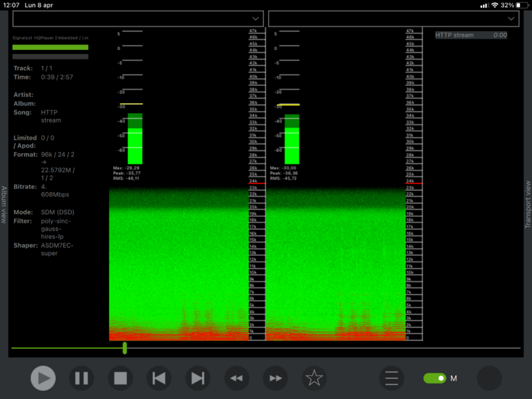Toggle the M switch off
This screenshot has width=532, height=399.
pos(435,378)
